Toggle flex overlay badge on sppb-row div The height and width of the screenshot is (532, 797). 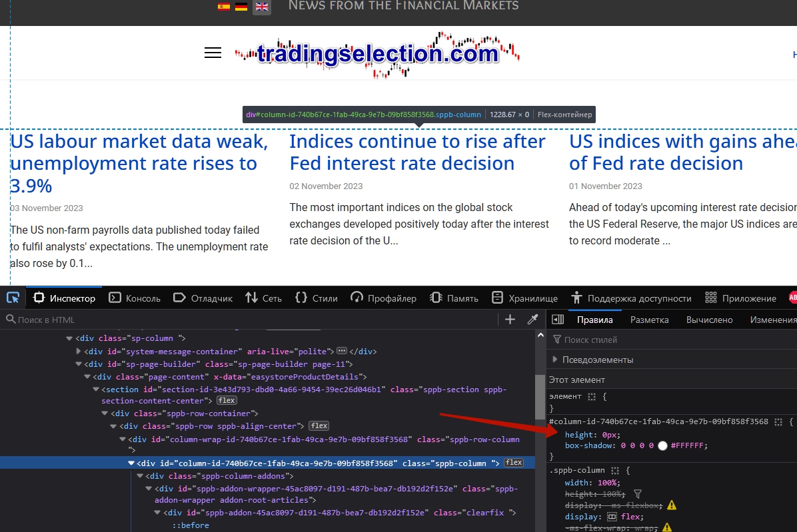[x=319, y=426]
